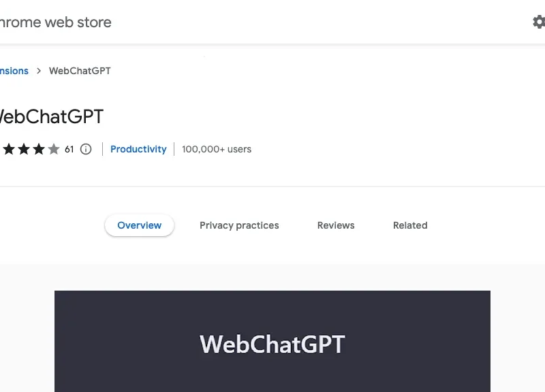
Task: Click the Chrome Web Store logo text
Action: [x=54, y=22]
